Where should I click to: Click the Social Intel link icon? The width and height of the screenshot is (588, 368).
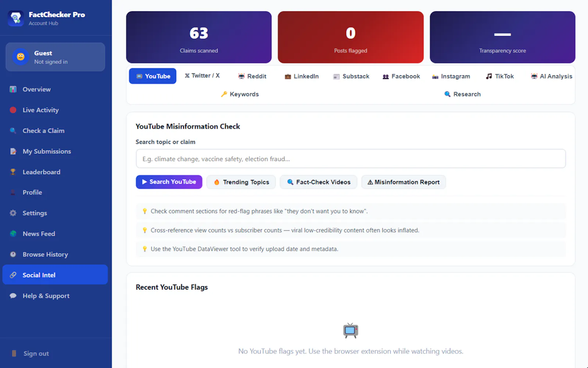13,275
